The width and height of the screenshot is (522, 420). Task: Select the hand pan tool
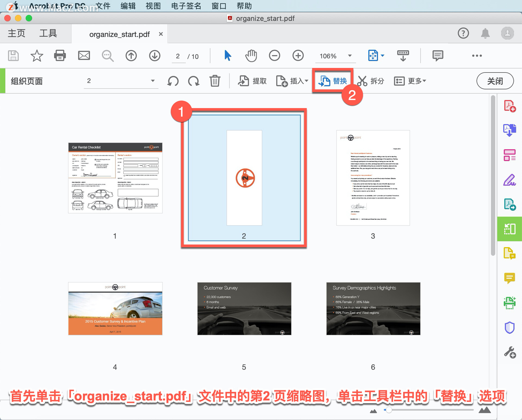click(x=251, y=56)
